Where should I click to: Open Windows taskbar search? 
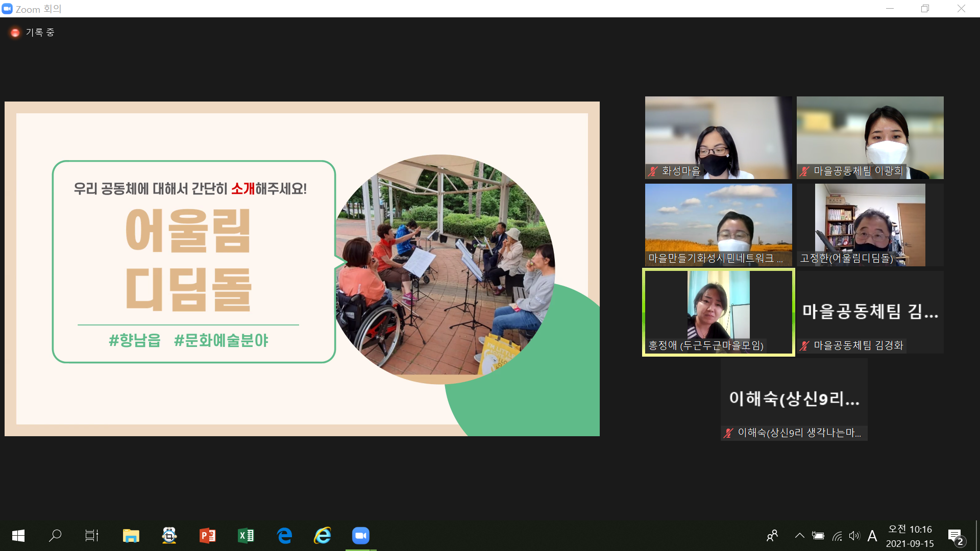(x=55, y=536)
